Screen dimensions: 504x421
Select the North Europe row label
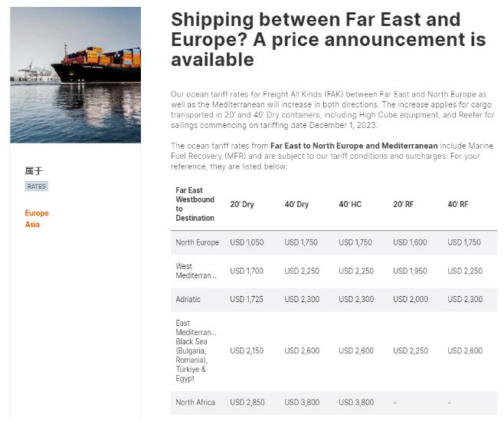click(197, 242)
